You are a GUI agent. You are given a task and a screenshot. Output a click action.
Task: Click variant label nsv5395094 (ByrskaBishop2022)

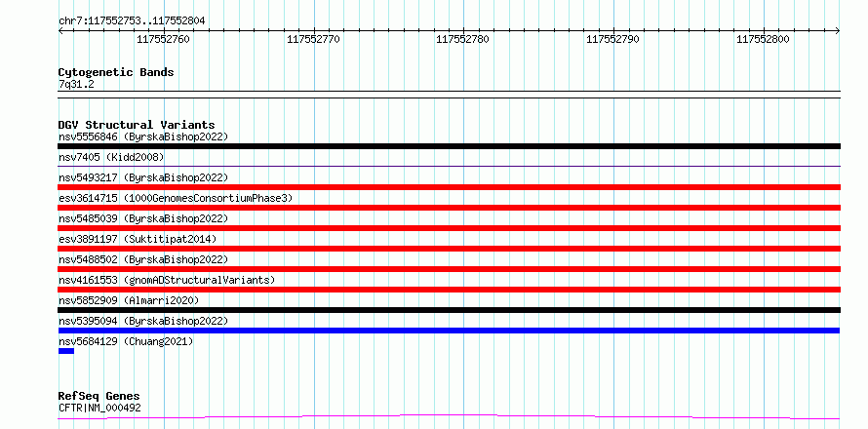(143, 321)
